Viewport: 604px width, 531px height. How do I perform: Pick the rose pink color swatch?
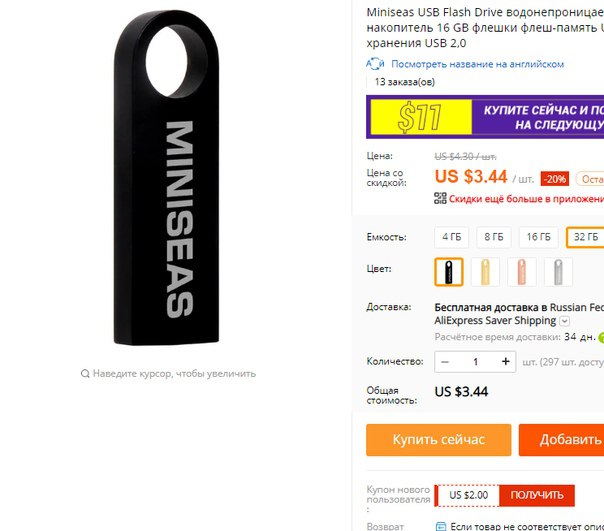click(522, 272)
